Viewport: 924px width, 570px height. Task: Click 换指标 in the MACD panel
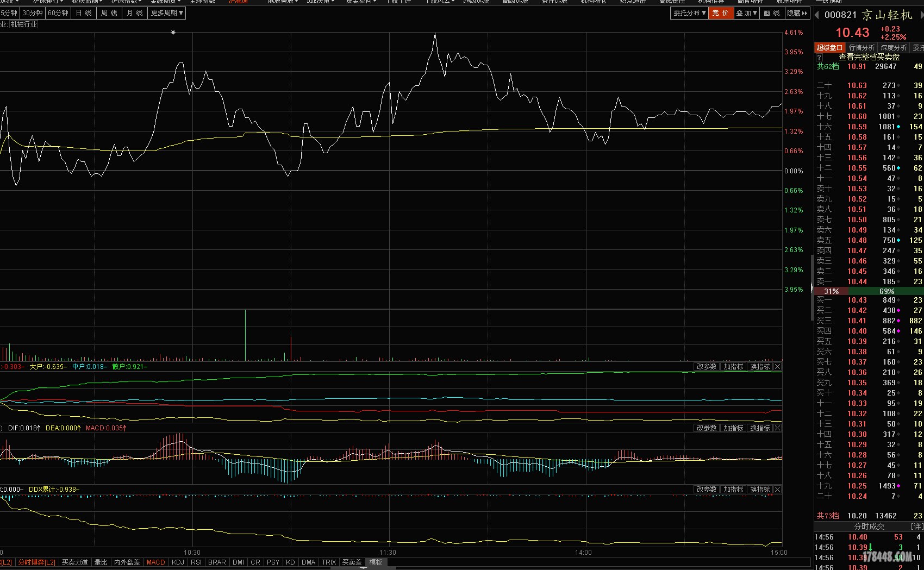click(x=760, y=428)
